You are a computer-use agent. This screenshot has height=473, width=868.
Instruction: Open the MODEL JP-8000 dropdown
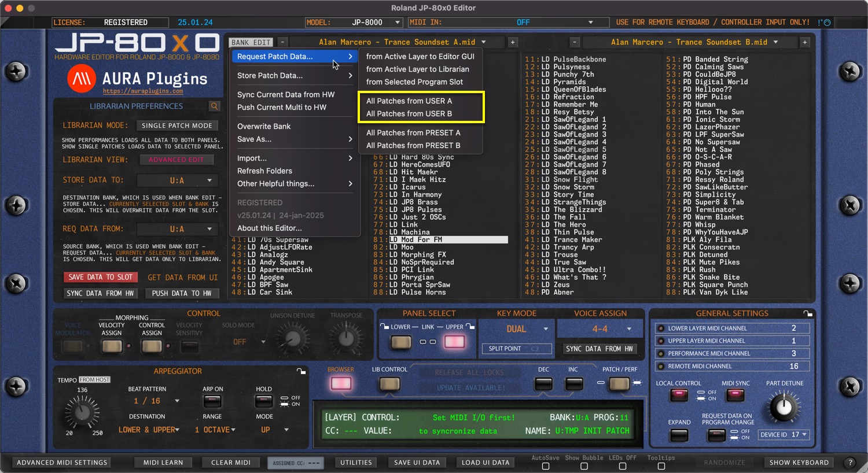coord(354,23)
